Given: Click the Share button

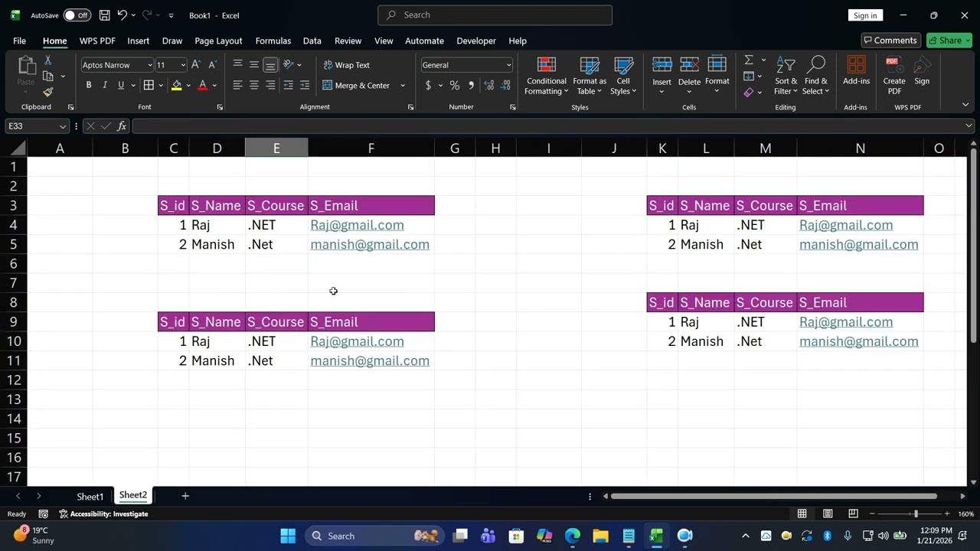Looking at the screenshot, I should click(949, 41).
